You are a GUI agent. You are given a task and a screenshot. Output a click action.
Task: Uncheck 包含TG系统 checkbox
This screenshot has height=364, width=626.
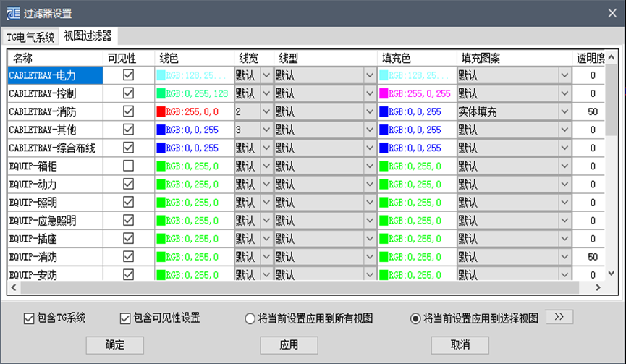[29, 318]
